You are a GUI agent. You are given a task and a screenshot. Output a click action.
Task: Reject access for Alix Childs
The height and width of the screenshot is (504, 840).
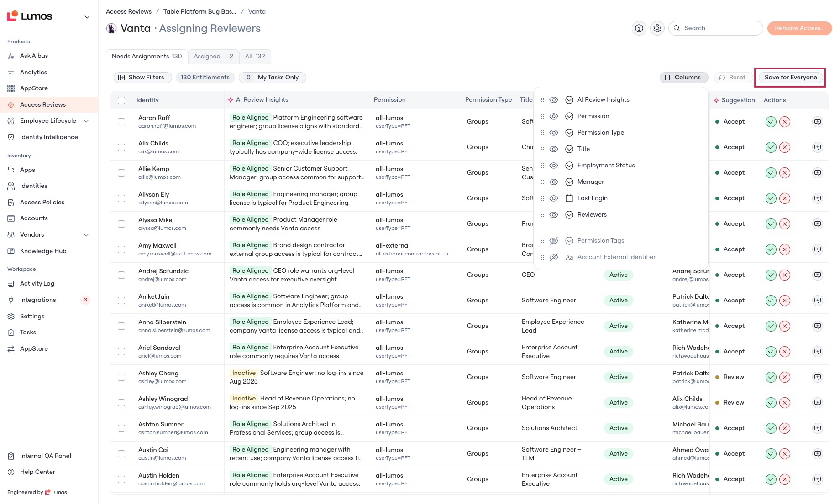(x=785, y=147)
